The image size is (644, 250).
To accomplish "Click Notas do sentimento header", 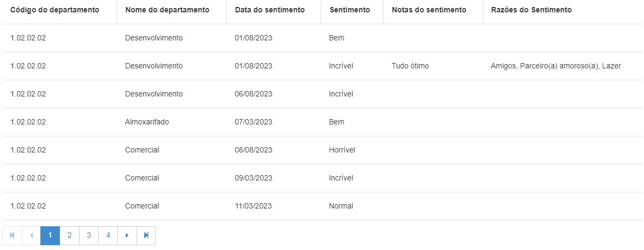I will click(x=429, y=10).
